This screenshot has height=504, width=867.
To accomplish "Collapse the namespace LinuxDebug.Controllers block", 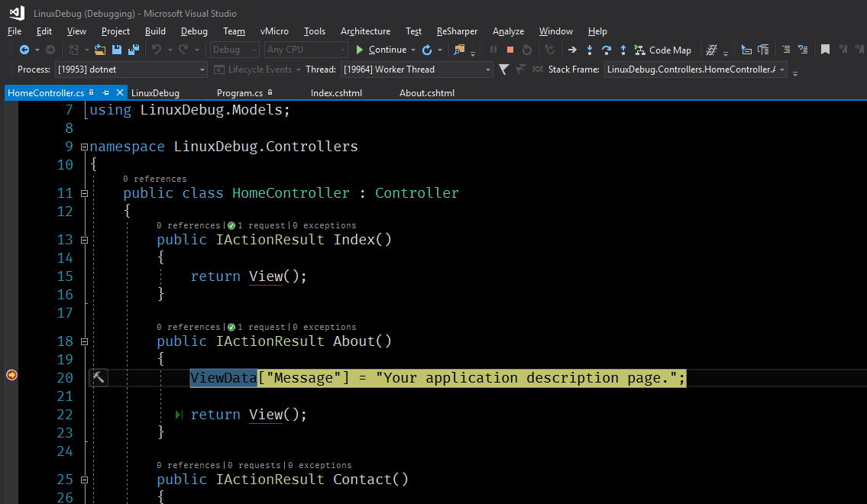I will point(84,147).
